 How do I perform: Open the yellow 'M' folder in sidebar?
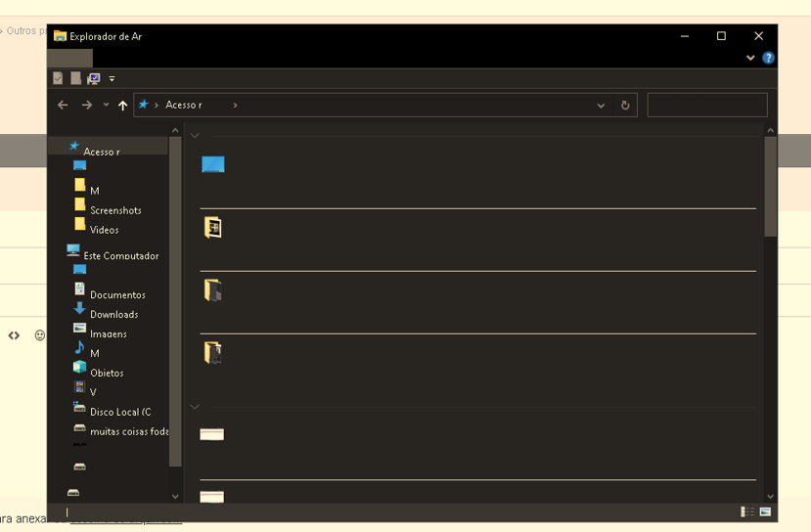95,191
